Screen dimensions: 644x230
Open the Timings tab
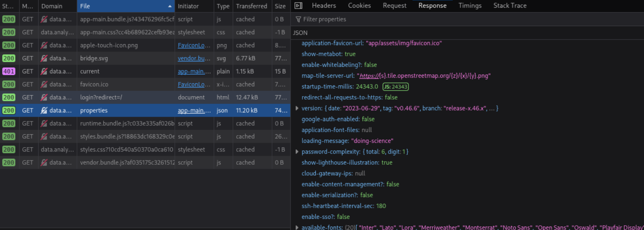click(x=470, y=6)
